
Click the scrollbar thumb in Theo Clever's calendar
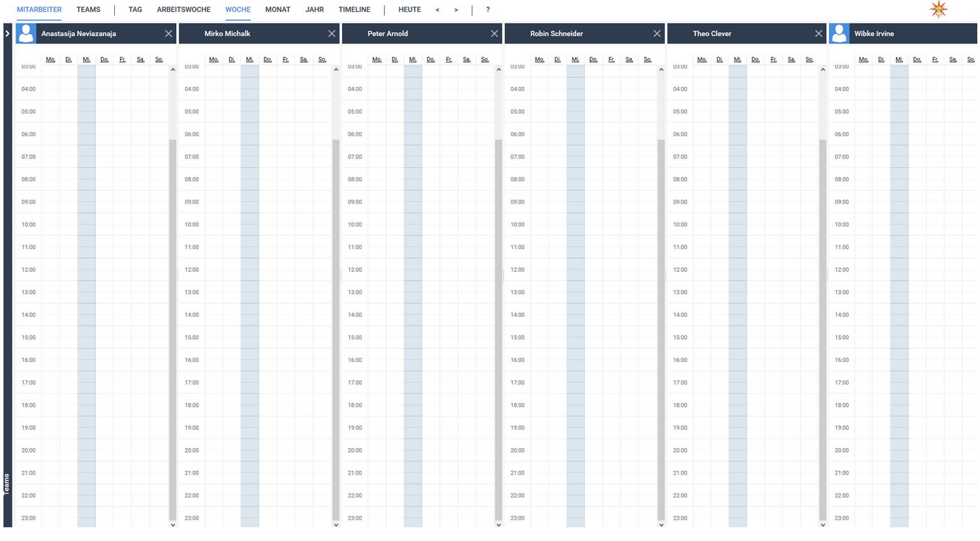pyautogui.click(x=823, y=329)
